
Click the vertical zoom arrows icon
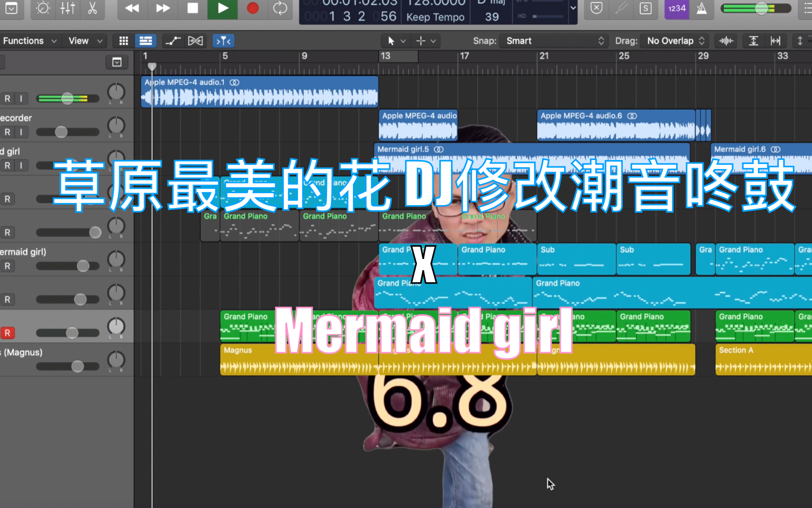coord(800,41)
